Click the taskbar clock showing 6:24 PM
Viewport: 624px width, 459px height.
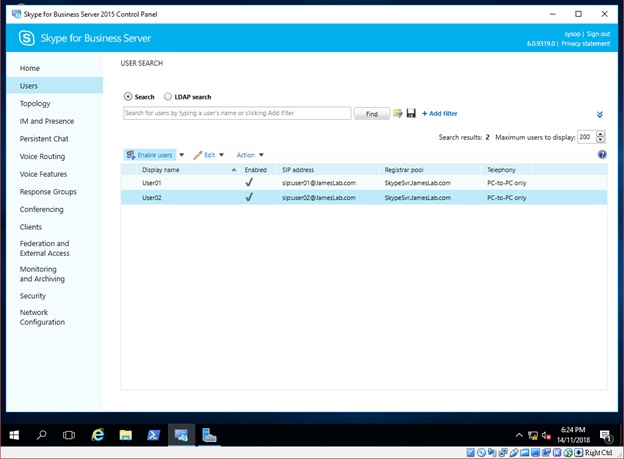[573, 435]
